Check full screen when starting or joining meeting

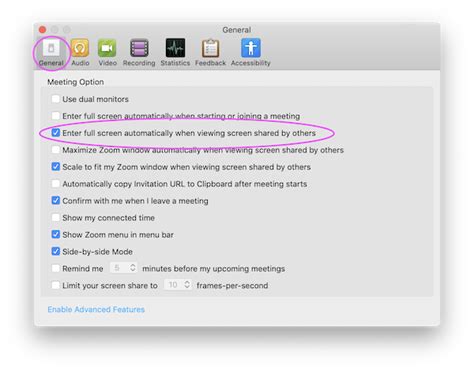[56, 116]
